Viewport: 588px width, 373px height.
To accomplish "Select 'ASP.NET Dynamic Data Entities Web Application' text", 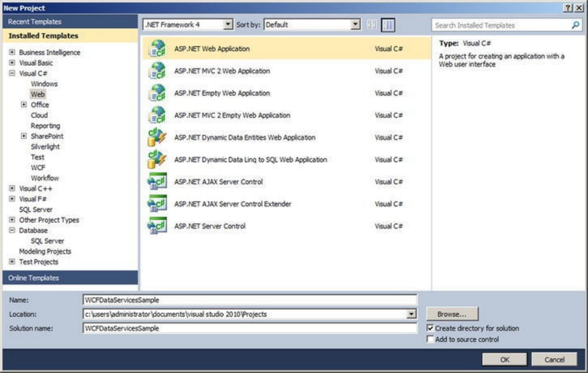I will [244, 137].
